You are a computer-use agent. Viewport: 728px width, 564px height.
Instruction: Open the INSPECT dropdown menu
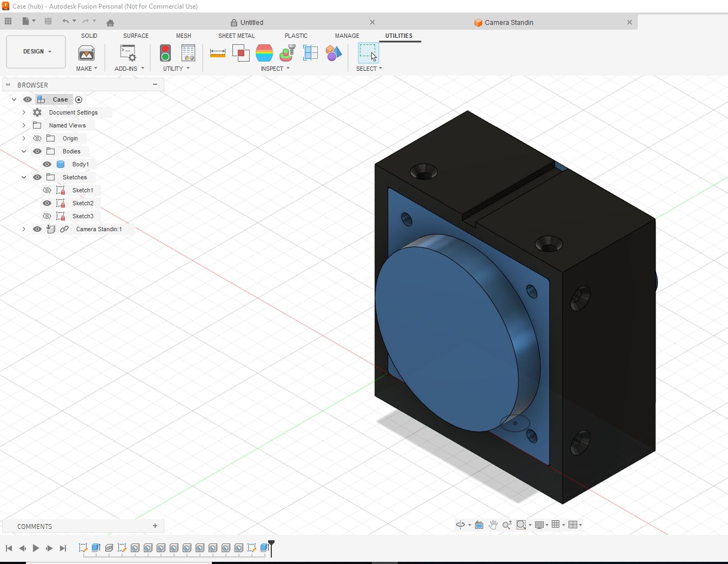(275, 69)
